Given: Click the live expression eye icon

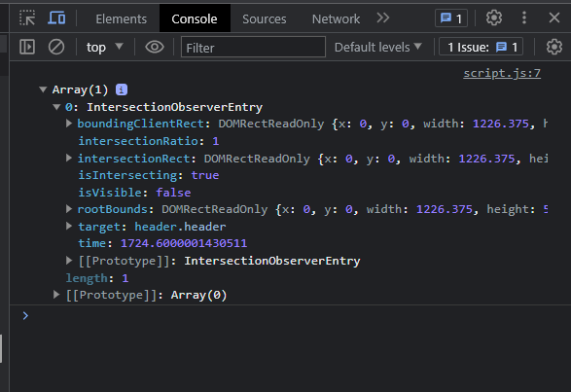Looking at the screenshot, I should pos(155,47).
